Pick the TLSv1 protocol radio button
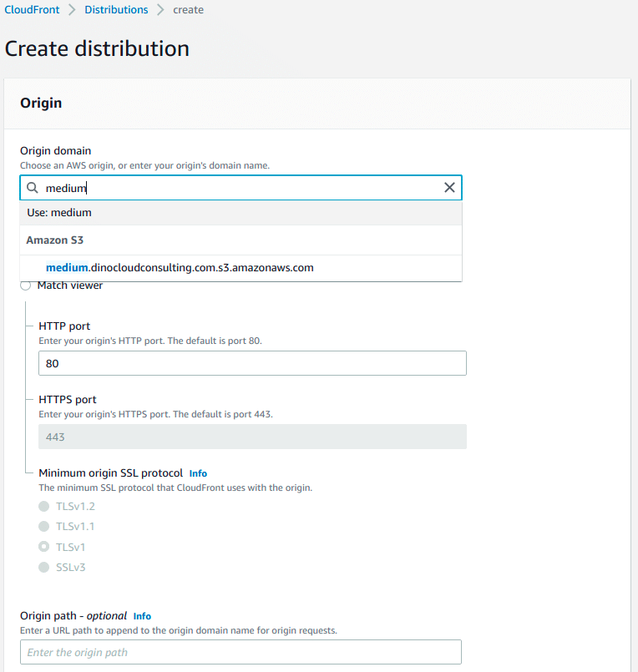Viewport: 638px width, 672px height. tap(44, 548)
